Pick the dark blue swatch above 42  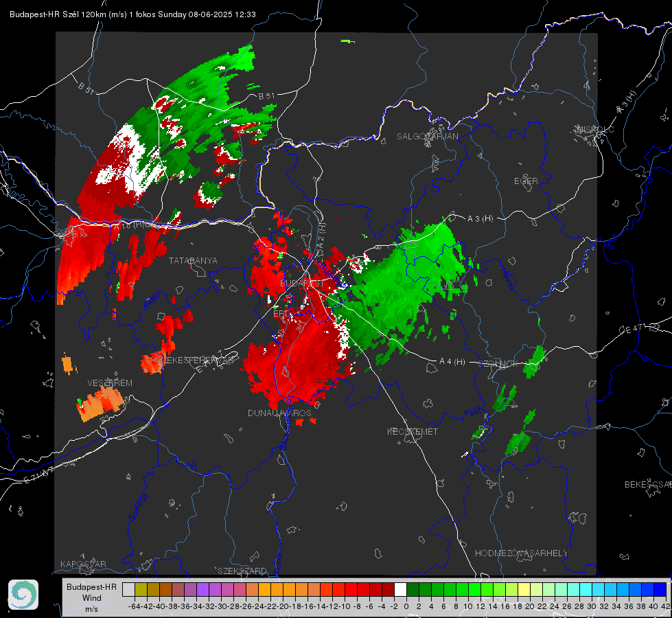660,589
